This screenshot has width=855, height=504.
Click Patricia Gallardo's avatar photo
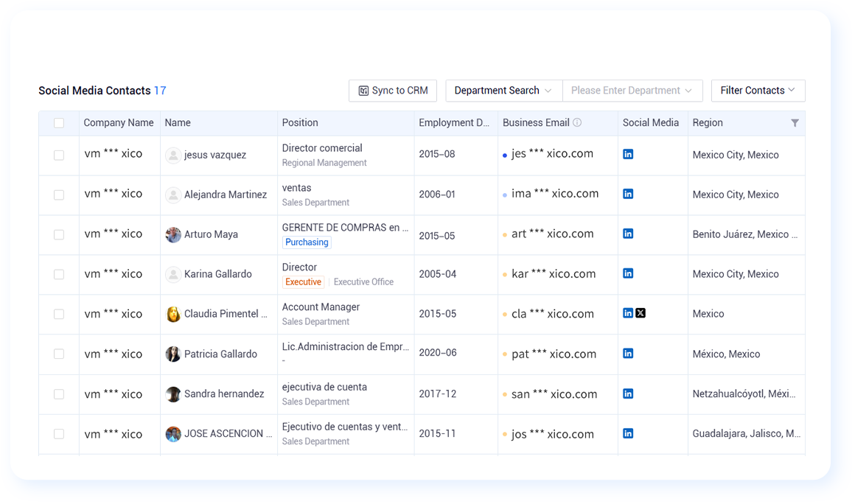click(173, 354)
